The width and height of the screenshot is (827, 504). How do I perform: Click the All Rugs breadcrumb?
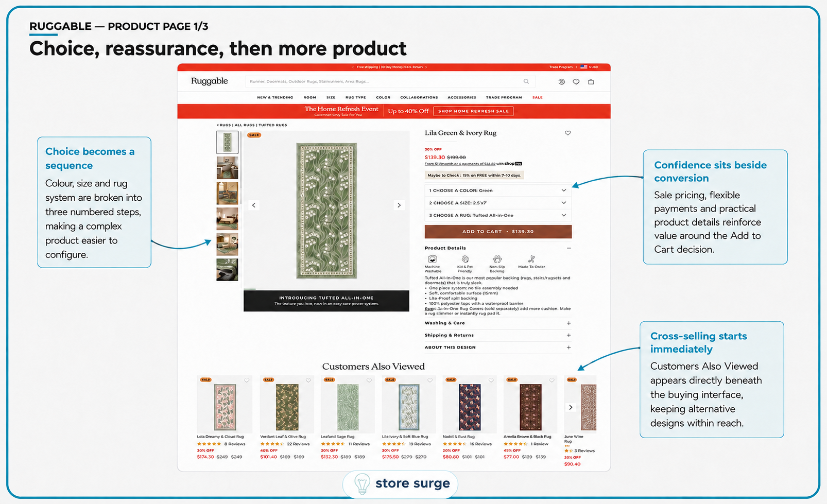[x=245, y=125]
